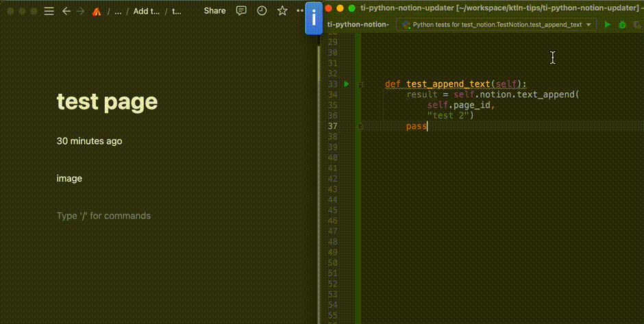Click the gutter run arrow beside test_append_text

(347, 84)
